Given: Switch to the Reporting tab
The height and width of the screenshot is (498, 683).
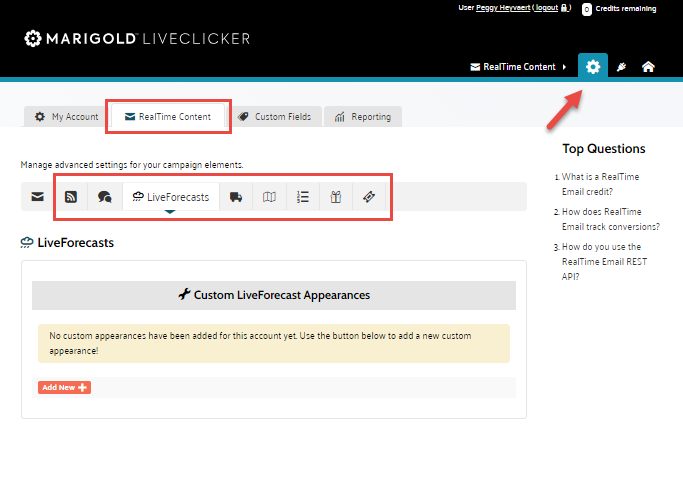Looking at the screenshot, I should (362, 117).
